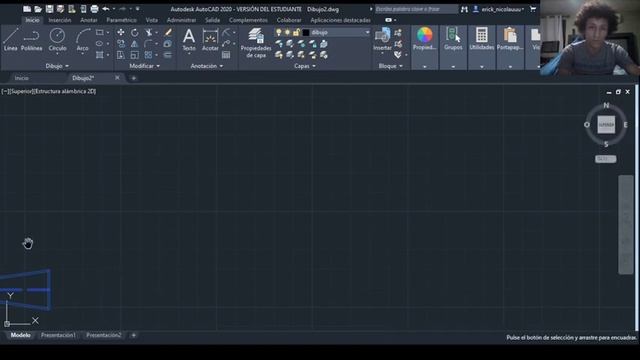
Task: Select the Polilínea tool
Action: click(x=31, y=40)
